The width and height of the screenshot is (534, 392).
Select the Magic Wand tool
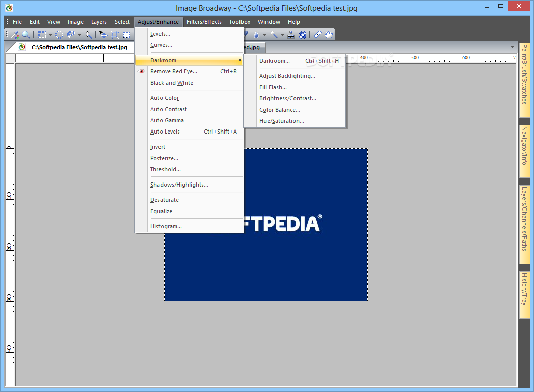[88, 34]
